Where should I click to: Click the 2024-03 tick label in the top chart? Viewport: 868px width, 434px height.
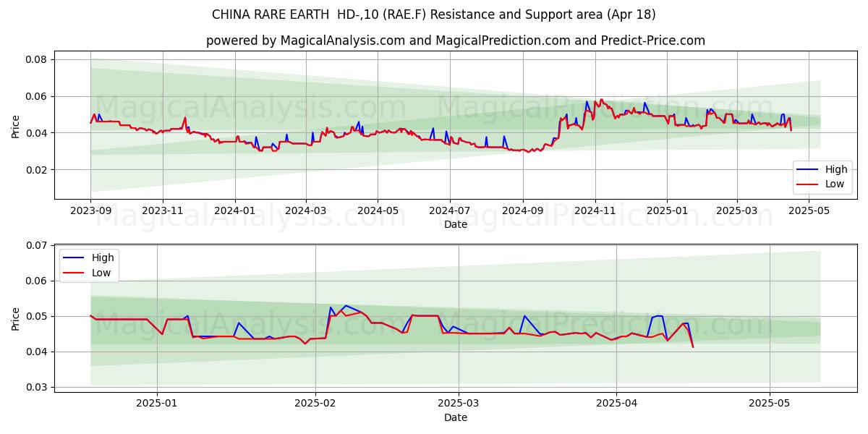click(x=306, y=210)
